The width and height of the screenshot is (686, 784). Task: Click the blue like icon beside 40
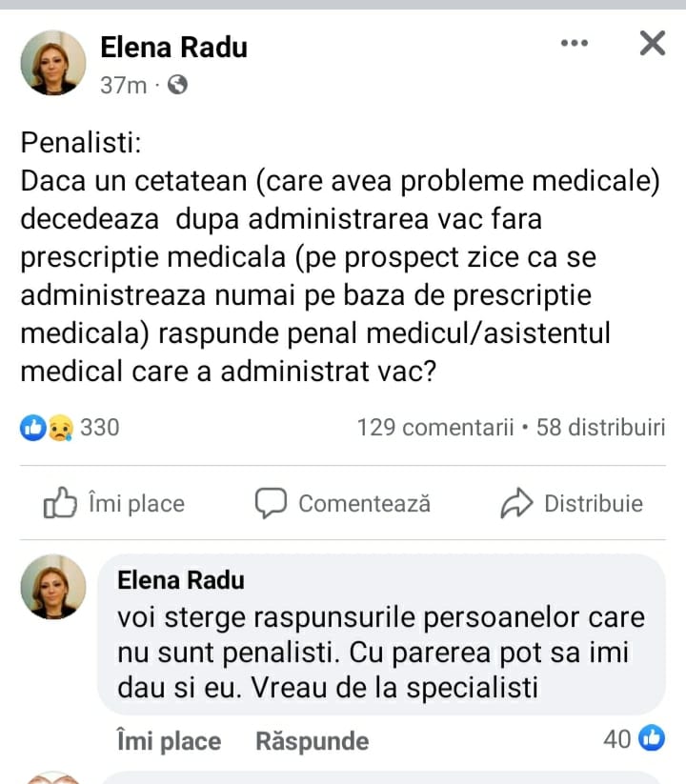652,738
